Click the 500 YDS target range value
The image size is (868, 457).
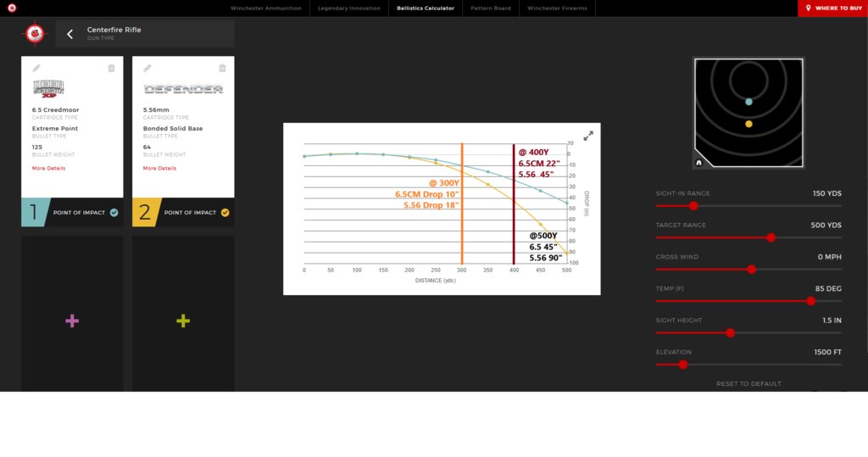[826, 226]
